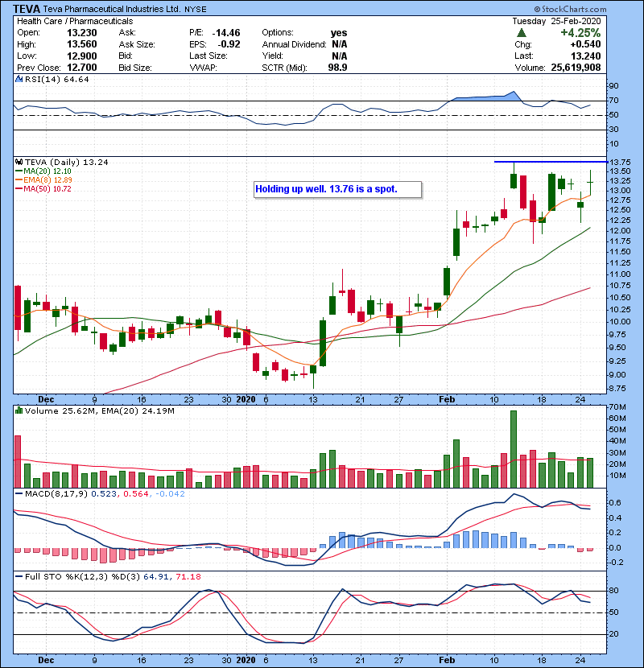
Task: Click the EMA(8) 12.89 legend text
Action: pos(47,180)
